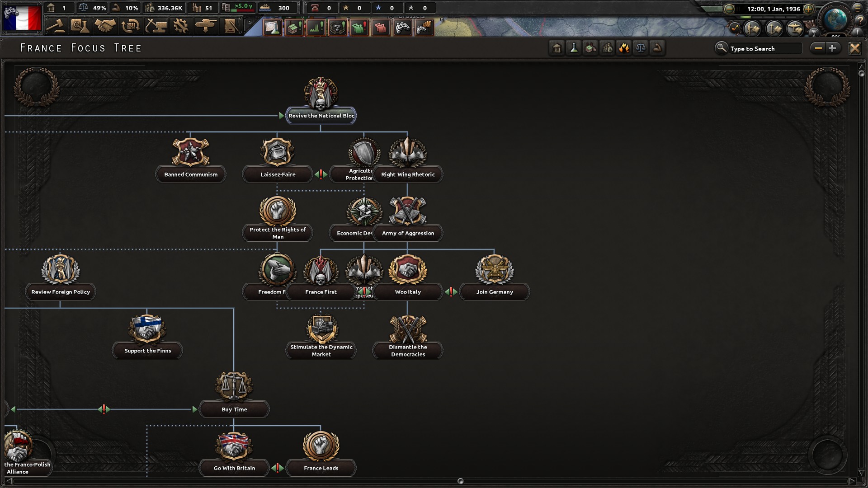Pick the Support the Finns focus
868x488 pixels.
pos(147,335)
